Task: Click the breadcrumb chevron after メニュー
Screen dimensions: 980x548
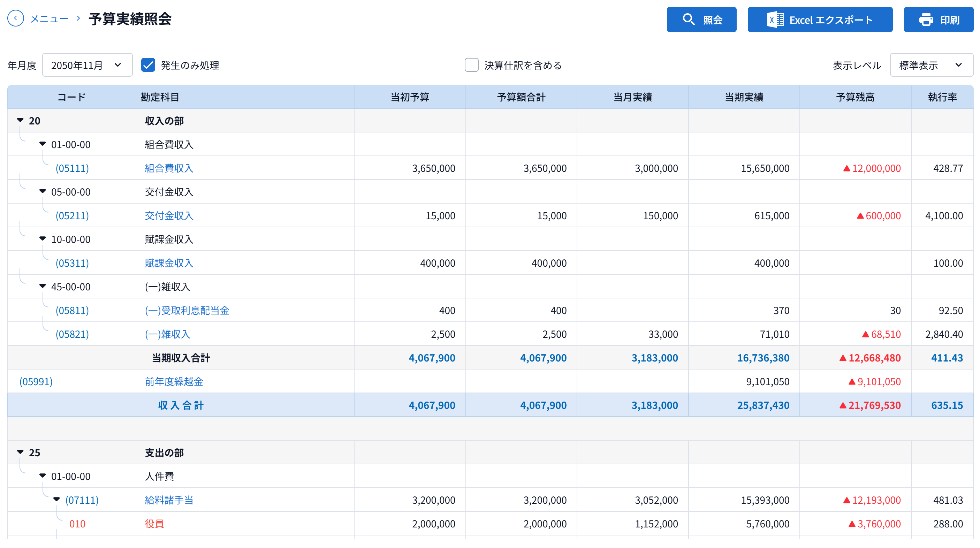Action: coord(78,18)
